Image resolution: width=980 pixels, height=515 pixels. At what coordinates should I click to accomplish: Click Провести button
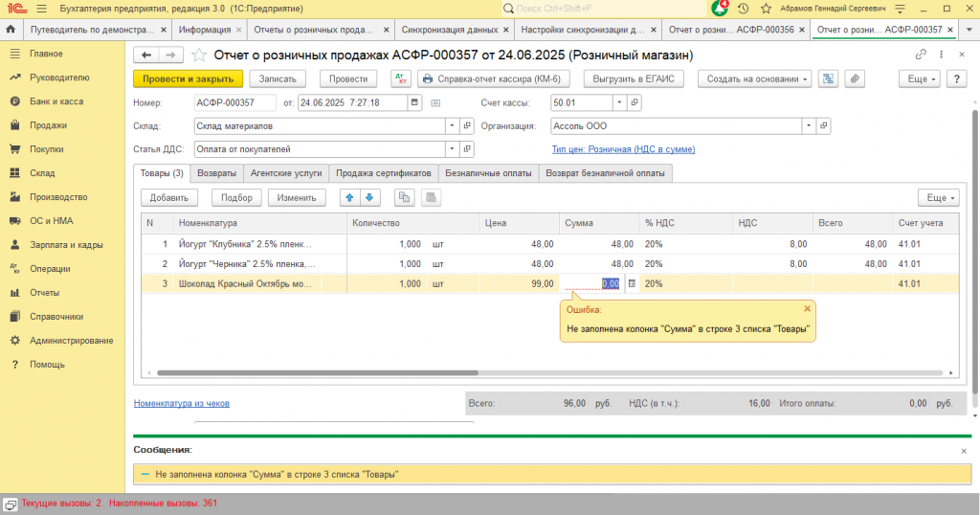click(x=348, y=78)
